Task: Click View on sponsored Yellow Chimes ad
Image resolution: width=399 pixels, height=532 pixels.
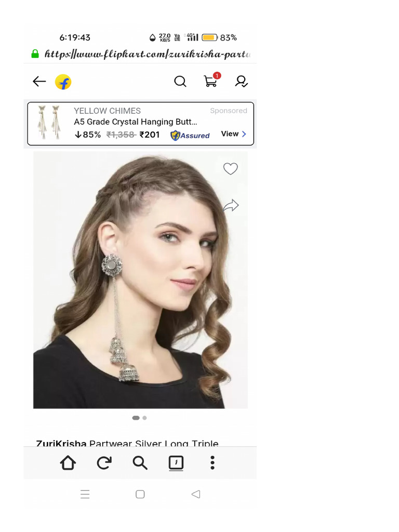Action: click(x=230, y=134)
